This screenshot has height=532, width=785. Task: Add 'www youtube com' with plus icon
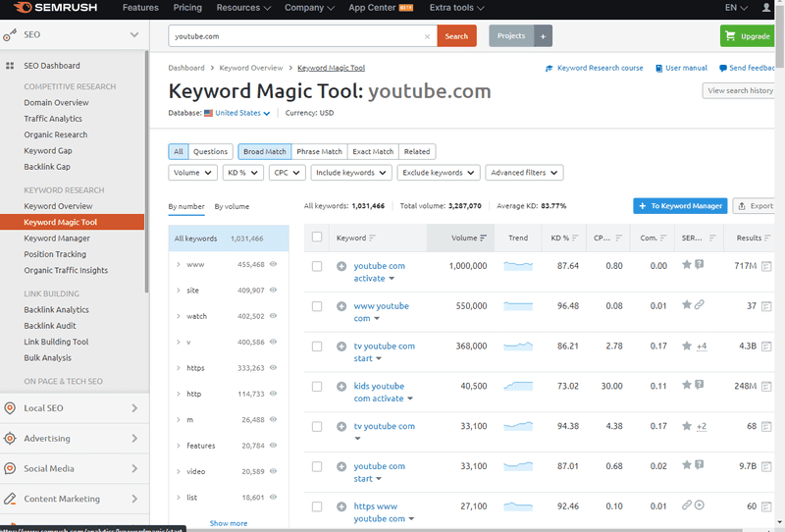click(341, 306)
